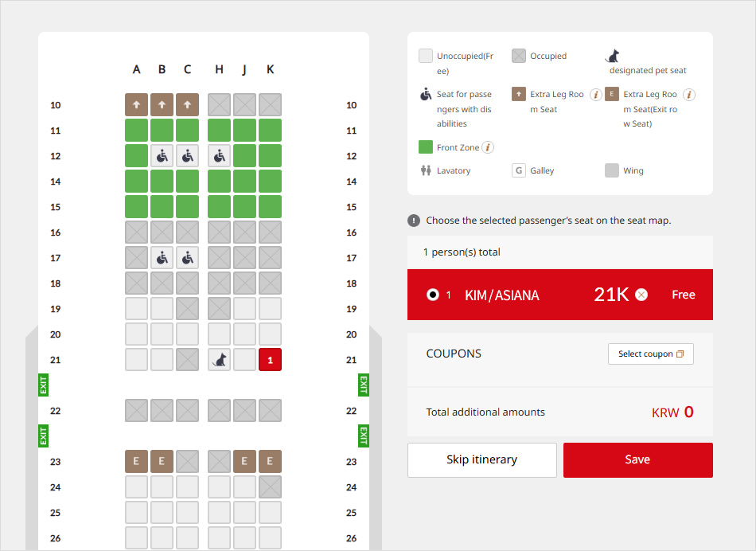Choose extra legroom seat 10A
This screenshot has width=756, height=551.
(x=137, y=105)
